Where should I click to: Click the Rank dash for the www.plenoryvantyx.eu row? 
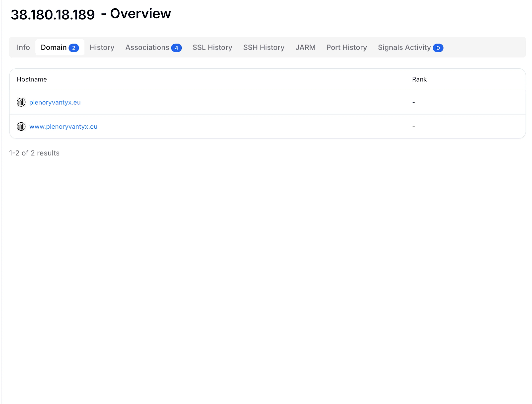click(413, 126)
